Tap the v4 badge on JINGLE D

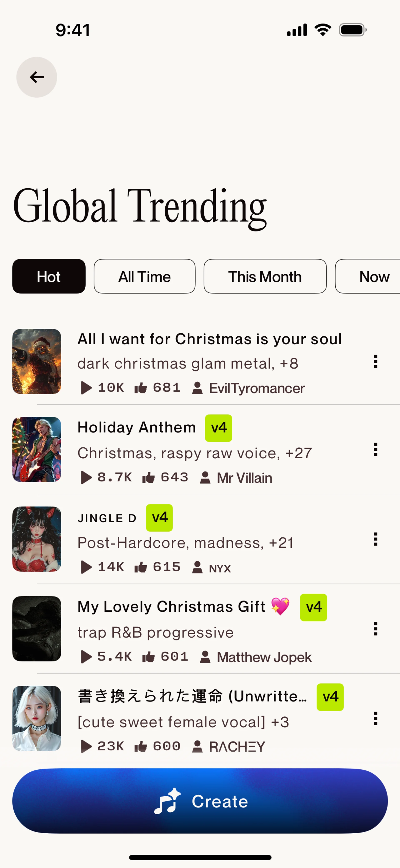159,518
